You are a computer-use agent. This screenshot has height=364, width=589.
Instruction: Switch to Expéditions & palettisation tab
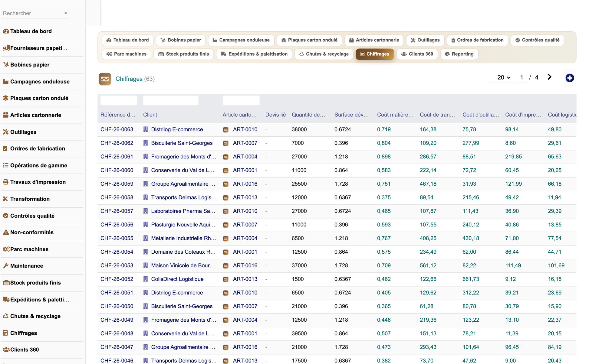pos(254,54)
